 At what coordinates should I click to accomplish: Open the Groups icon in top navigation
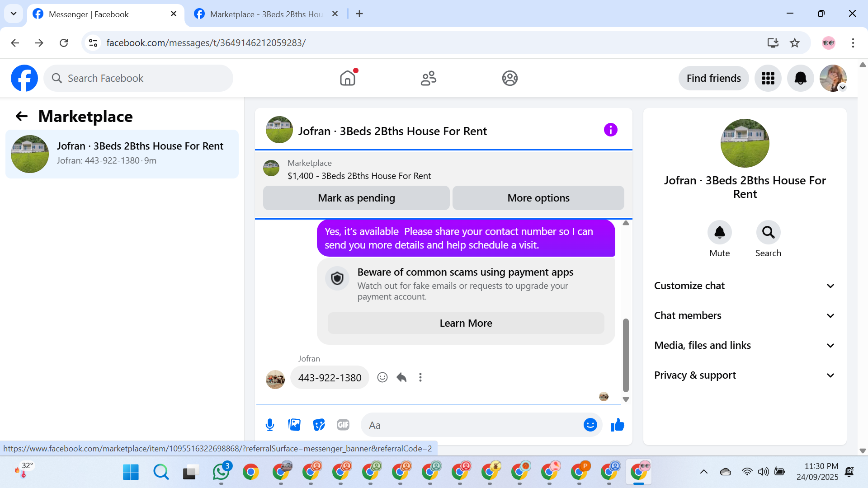509,78
